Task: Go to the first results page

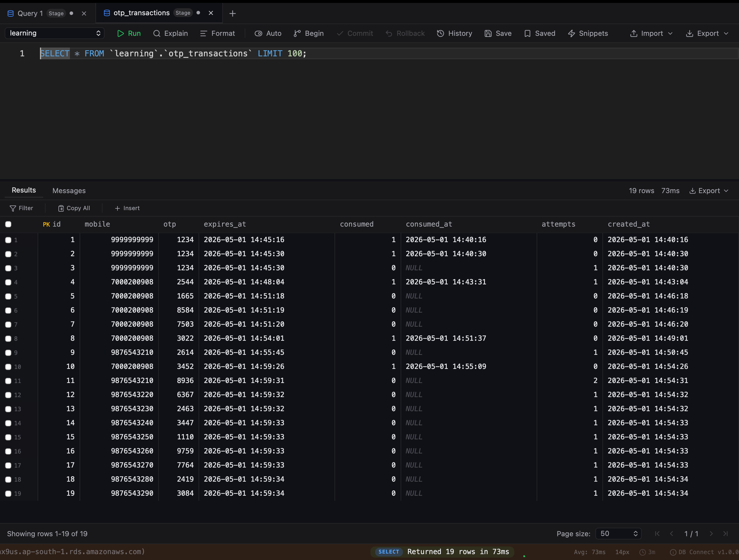Action: [657, 534]
